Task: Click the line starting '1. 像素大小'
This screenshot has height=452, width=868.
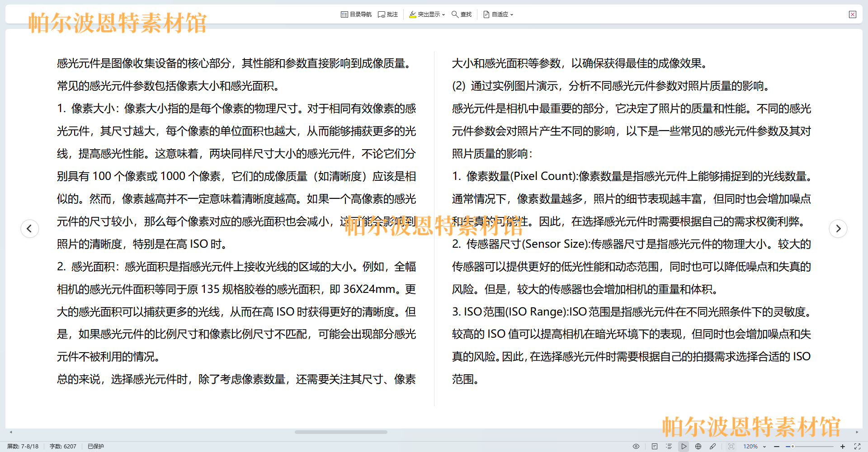Action: [x=236, y=108]
